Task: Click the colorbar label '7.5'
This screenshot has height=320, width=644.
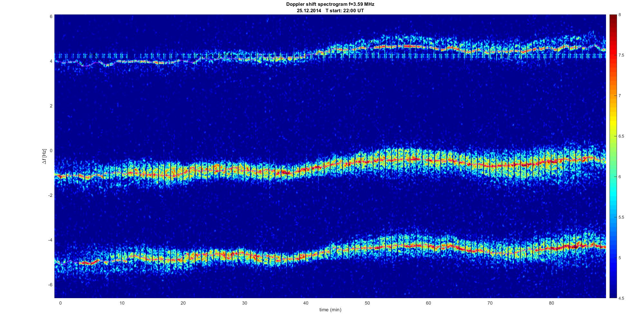Action: click(x=621, y=55)
